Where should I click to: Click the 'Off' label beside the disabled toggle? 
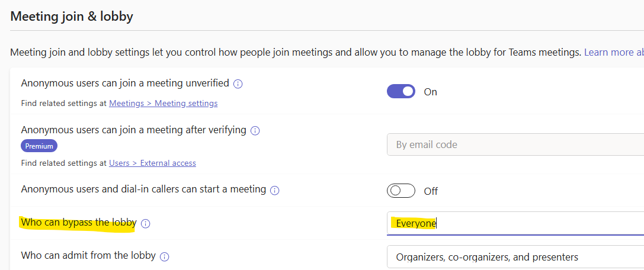click(x=431, y=191)
